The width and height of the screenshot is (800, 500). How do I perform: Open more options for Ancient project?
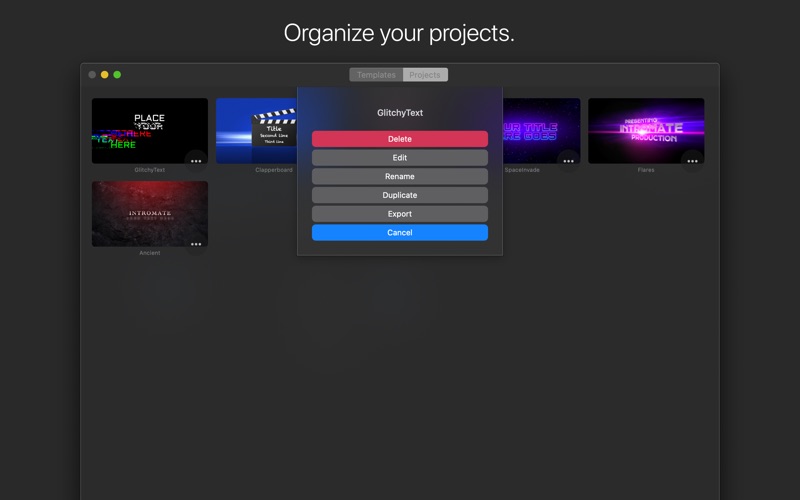pyautogui.click(x=196, y=244)
